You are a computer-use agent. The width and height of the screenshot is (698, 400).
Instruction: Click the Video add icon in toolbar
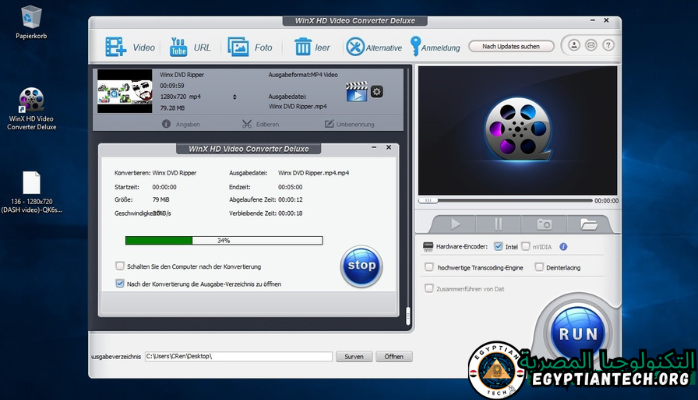(x=116, y=47)
